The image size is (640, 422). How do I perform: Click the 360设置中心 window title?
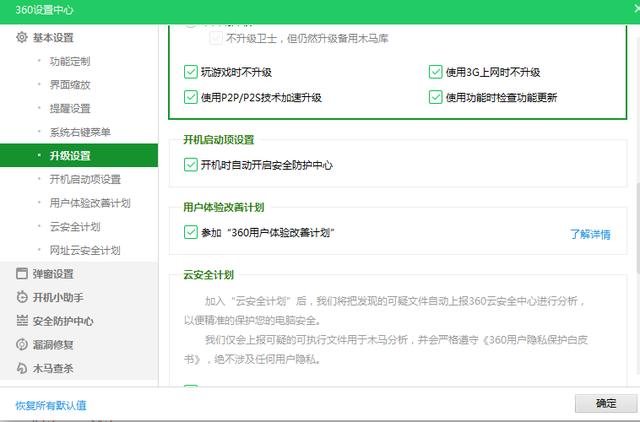[x=44, y=10]
